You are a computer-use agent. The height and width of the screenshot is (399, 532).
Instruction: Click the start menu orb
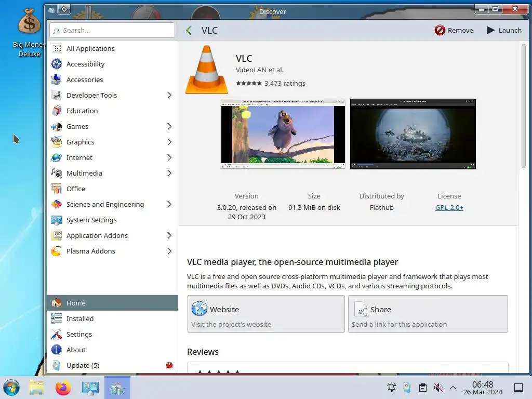click(11, 388)
